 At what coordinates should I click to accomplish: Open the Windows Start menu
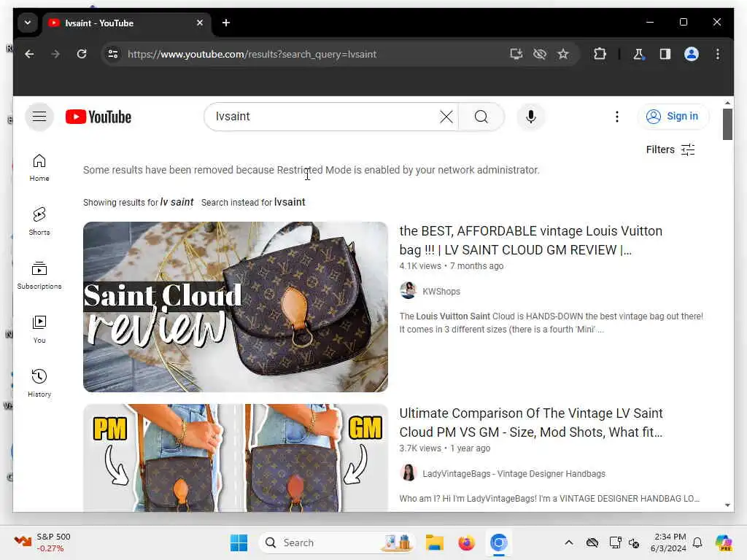239,542
